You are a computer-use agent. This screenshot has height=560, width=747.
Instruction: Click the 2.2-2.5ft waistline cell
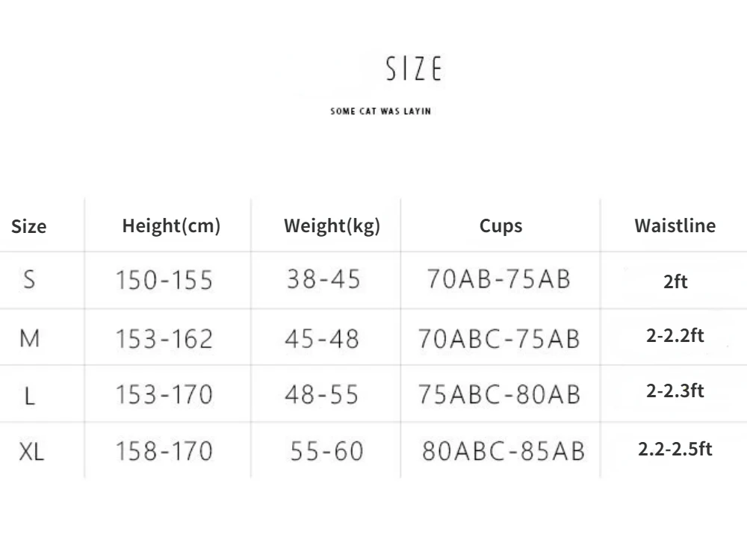tap(675, 449)
